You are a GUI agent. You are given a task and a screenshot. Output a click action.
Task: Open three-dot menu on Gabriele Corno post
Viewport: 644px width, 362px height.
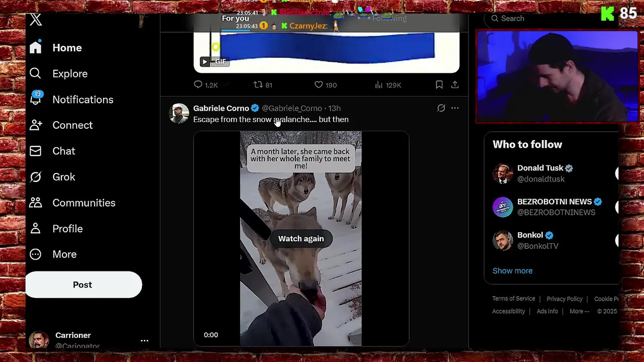[455, 108]
